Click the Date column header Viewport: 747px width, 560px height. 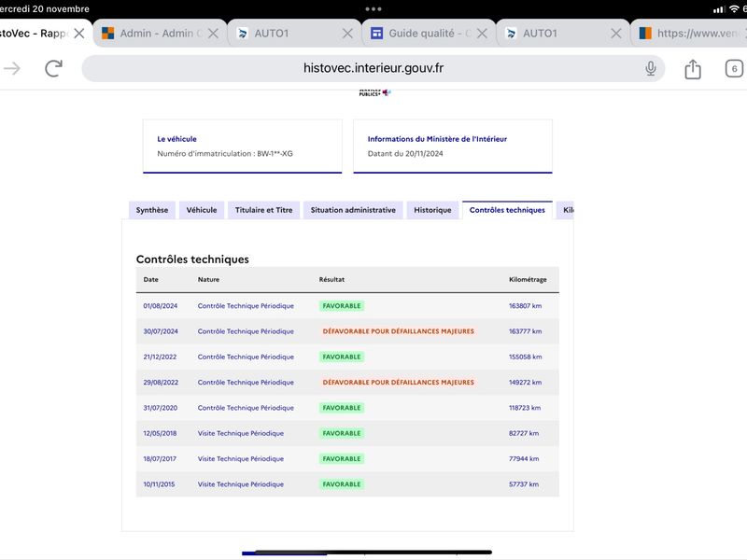point(150,279)
